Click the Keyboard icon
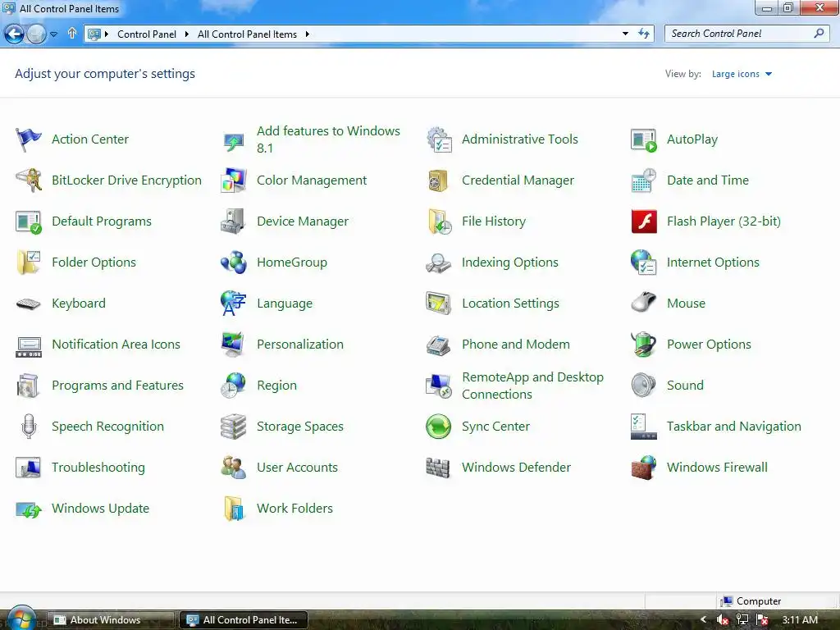The height and width of the screenshot is (630, 840). pyautogui.click(x=29, y=304)
